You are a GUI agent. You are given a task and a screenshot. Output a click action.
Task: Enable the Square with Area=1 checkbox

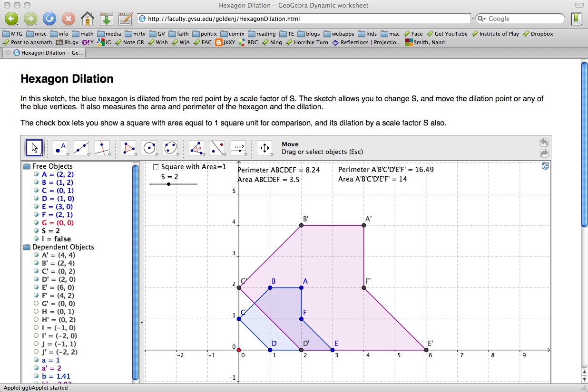pos(155,166)
